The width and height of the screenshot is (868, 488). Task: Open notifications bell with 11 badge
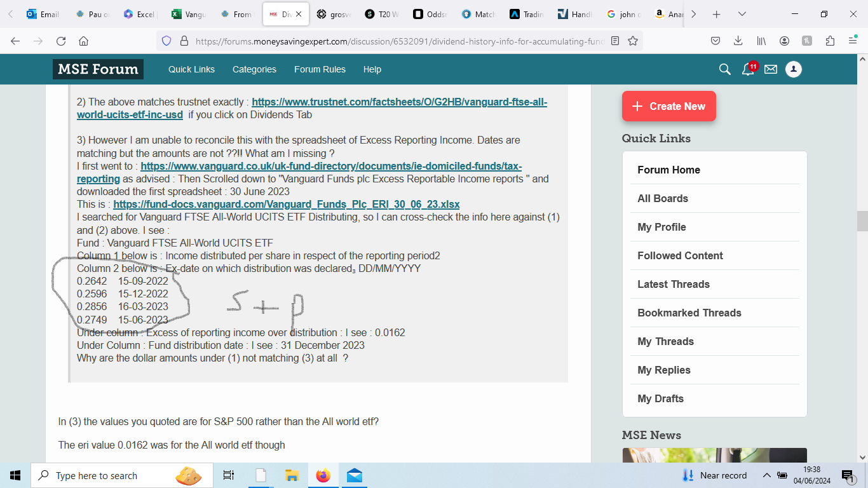(749, 69)
